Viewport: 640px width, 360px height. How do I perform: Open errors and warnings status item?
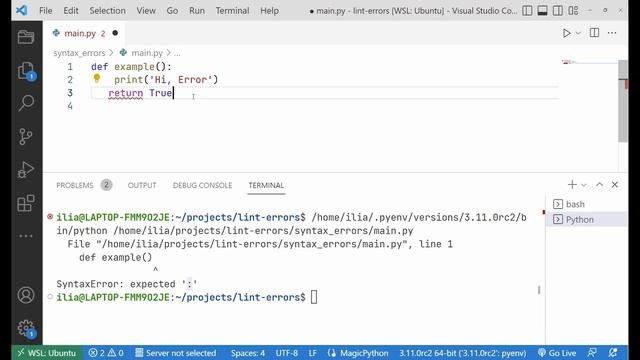coord(106,353)
